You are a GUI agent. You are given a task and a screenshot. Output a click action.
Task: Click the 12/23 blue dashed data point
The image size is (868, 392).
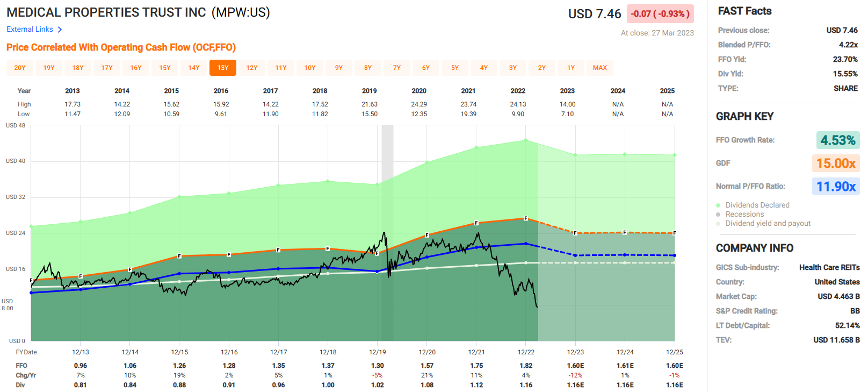click(x=575, y=255)
